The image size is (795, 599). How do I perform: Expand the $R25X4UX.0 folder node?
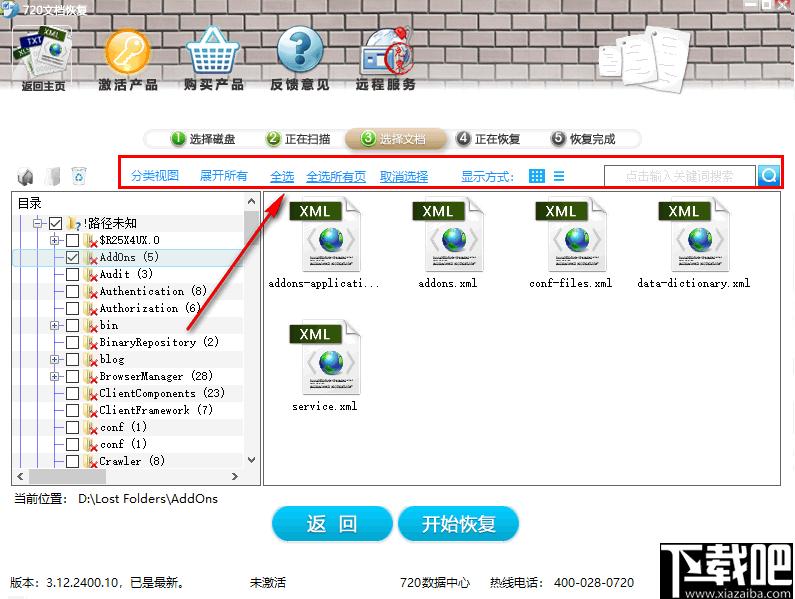[x=55, y=240]
